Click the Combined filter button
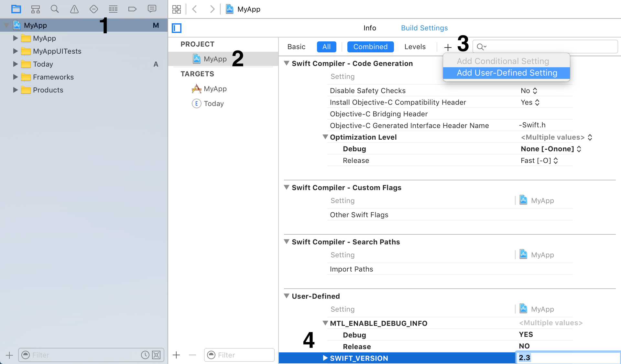The image size is (621, 364). tap(370, 47)
